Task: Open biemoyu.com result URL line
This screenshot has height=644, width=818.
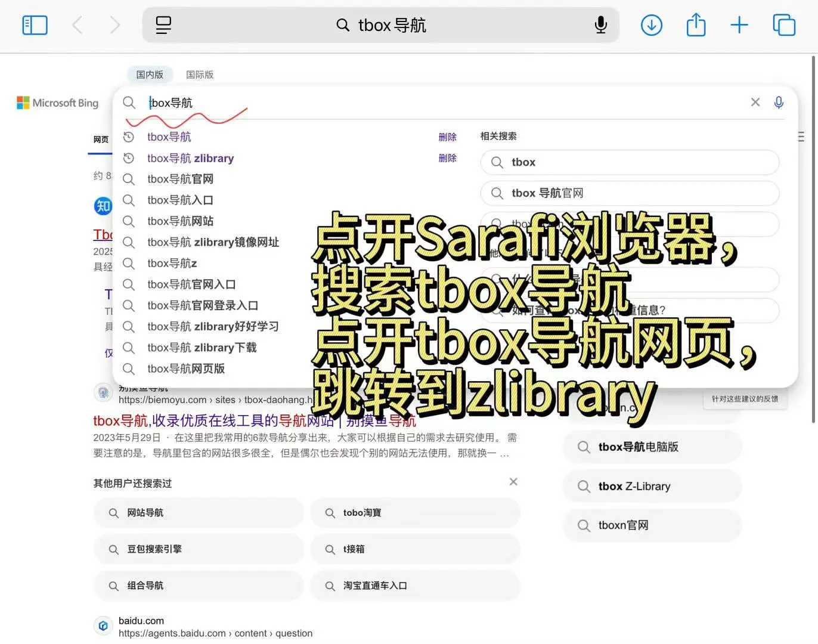Action: click(216, 400)
